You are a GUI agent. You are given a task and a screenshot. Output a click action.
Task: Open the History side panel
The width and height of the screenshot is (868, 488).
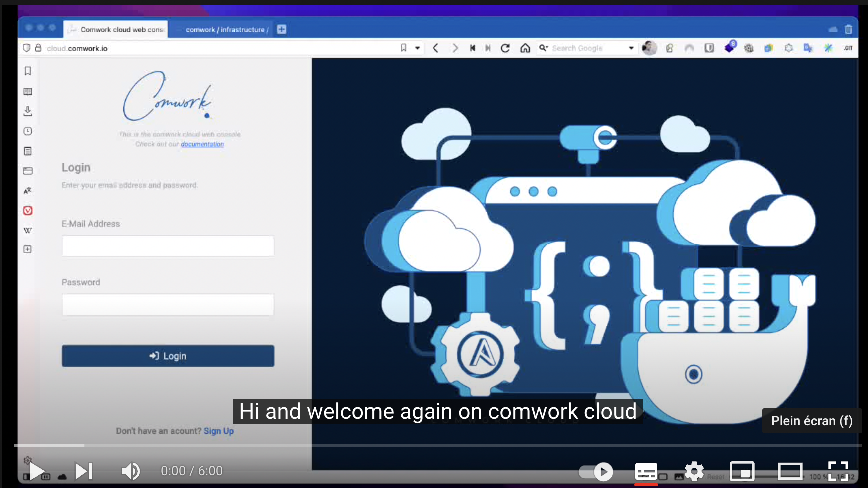coord(28,131)
